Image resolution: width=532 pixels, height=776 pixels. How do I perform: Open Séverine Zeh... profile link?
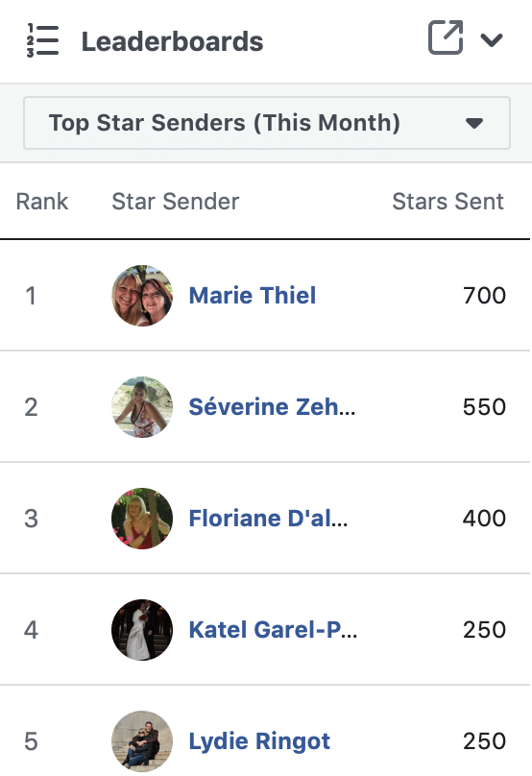point(272,407)
